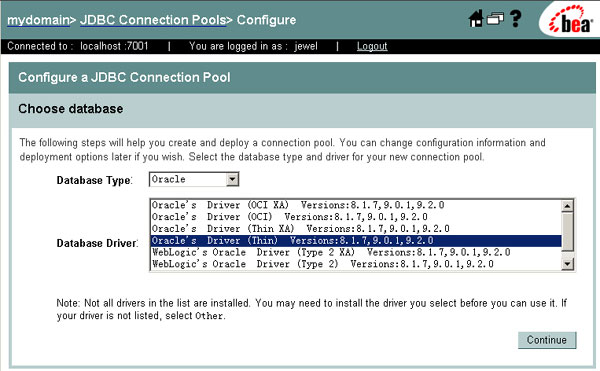Open the mydomain breadcrumb link
This screenshot has width=600, height=371.
click(x=38, y=20)
